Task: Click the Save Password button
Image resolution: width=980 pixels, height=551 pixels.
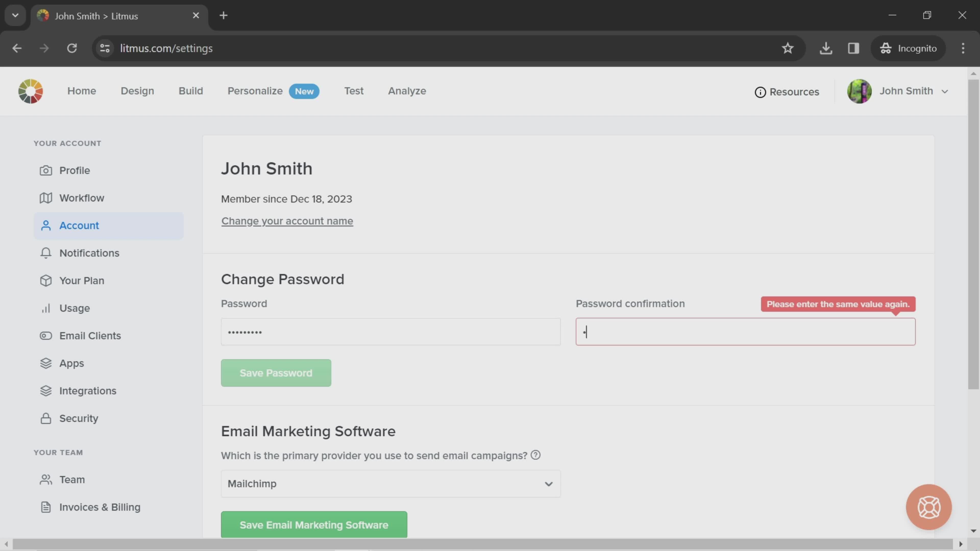Action: pos(276,373)
